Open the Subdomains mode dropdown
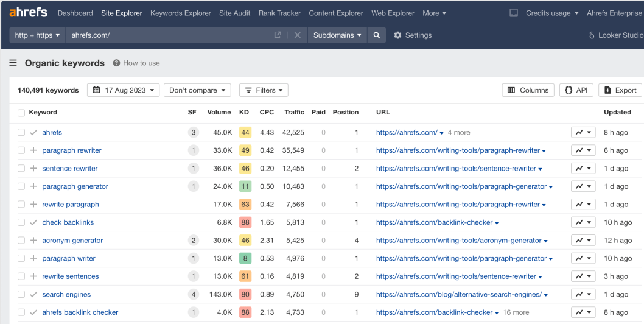 click(x=337, y=35)
